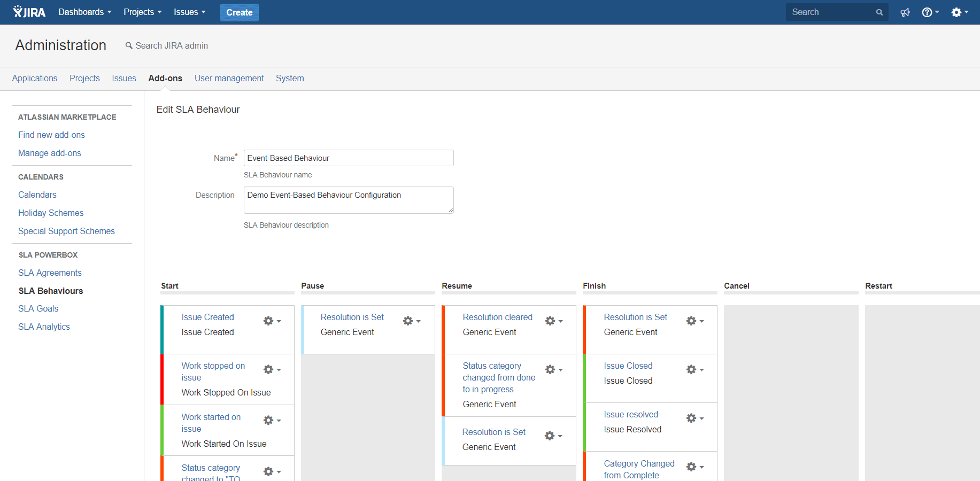Open the Issues dropdown in the top navigation
This screenshot has height=481, width=980.
pyautogui.click(x=189, y=12)
